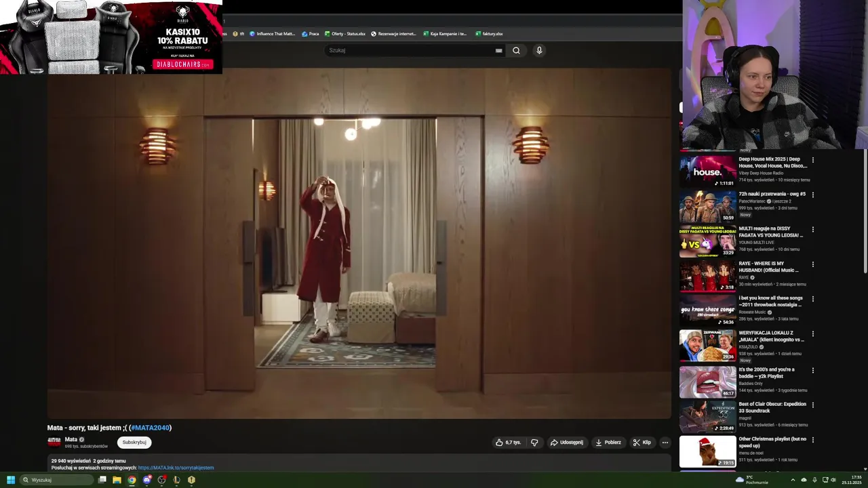Dislike the video with thumbs-down icon
868x488 pixels.
point(534,443)
